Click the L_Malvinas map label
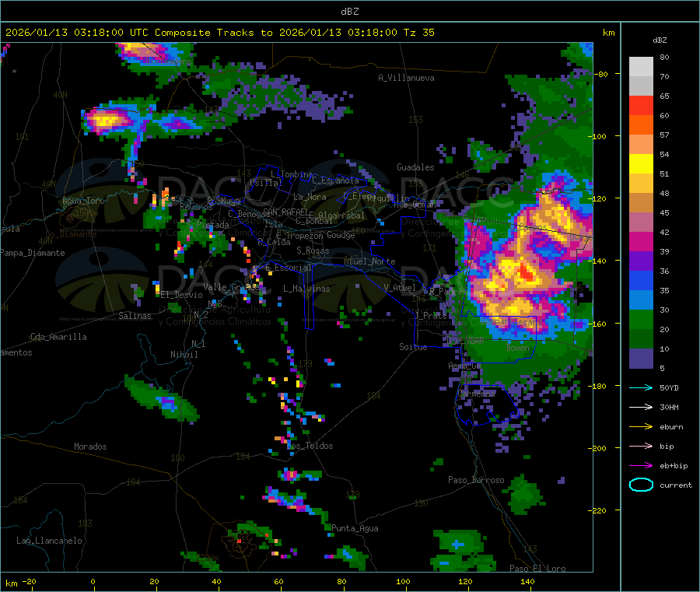Image resolution: width=700 pixels, height=592 pixels. 306,289
